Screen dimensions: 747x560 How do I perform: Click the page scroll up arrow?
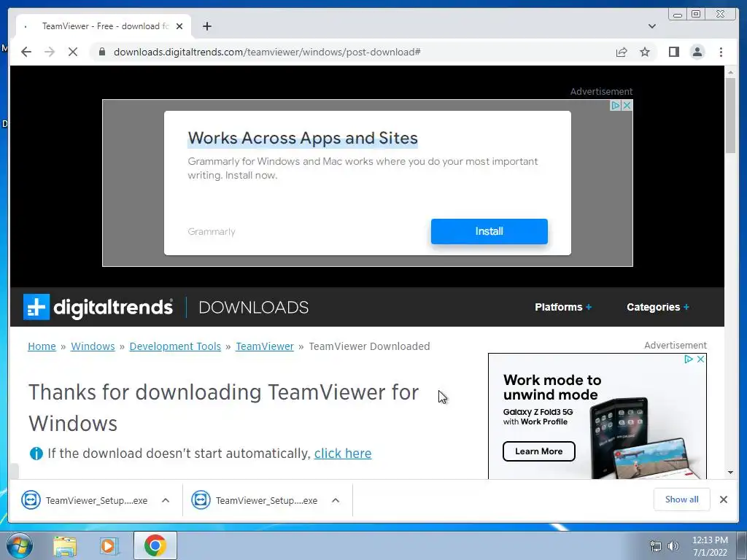tap(730, 72)
